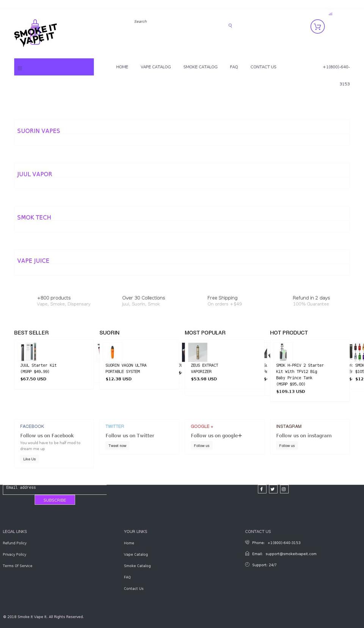Open the Instagram icon in footer
The width and height of the screenshot is (364, 628).
[x=284, y=489]
